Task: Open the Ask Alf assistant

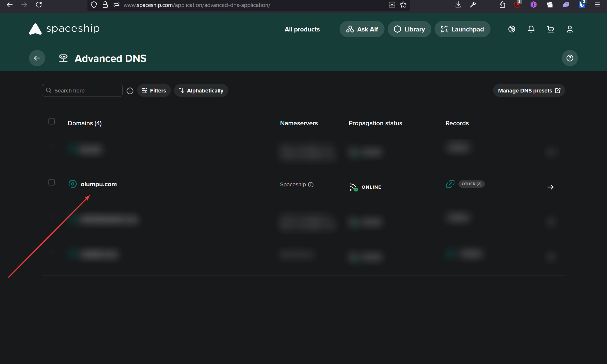Action: 362,29
